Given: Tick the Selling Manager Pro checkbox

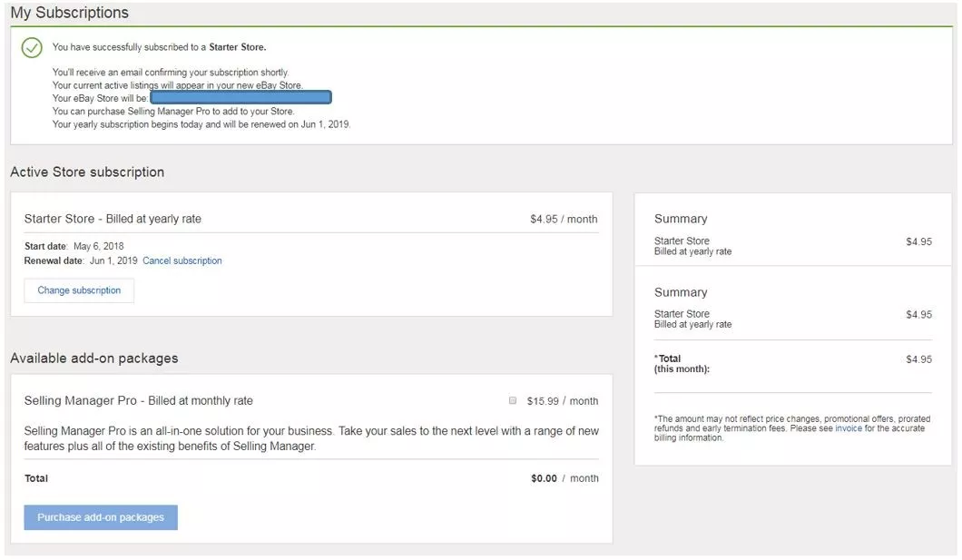Looking at the screenshot, I should pos(513,400).
